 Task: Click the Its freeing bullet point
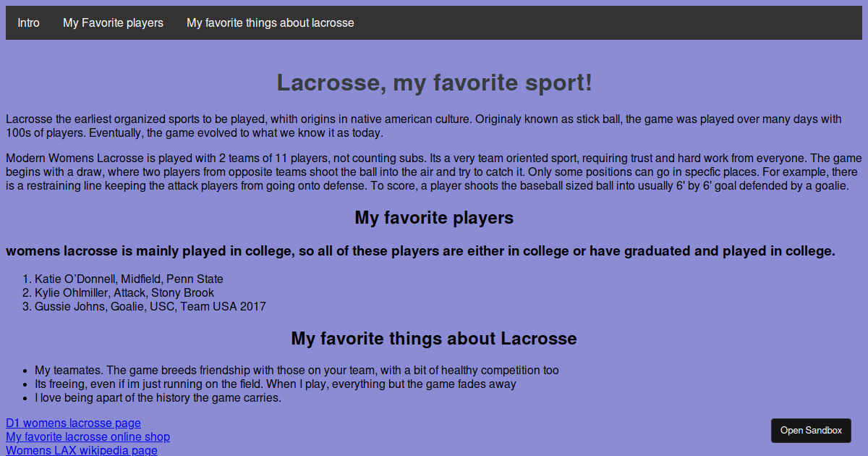(275, 384)
